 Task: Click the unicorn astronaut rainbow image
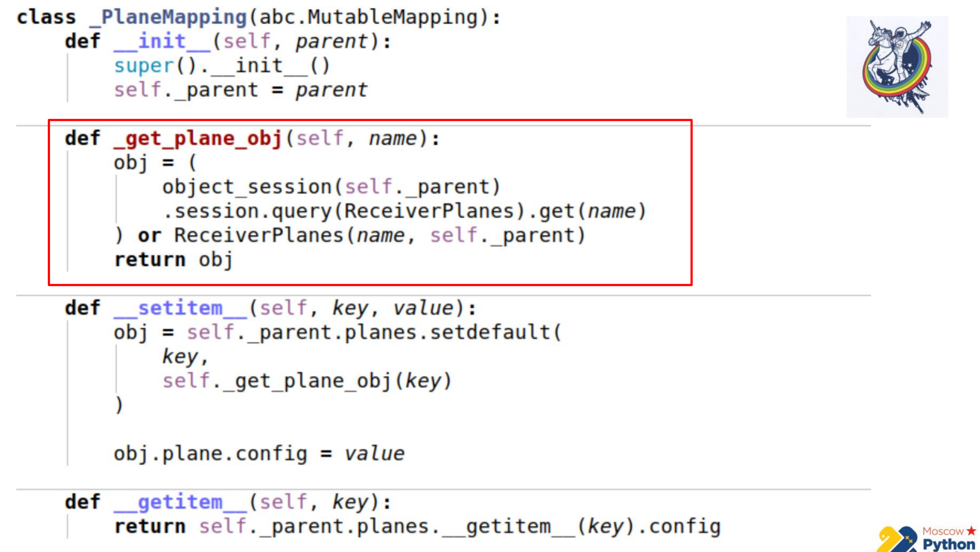[x=897, y=66]
